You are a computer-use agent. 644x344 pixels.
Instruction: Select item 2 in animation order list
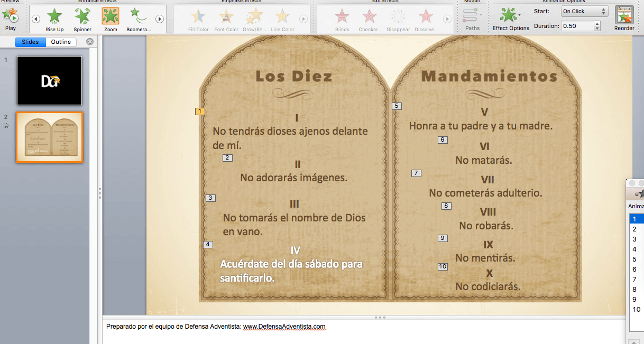(x=636, y=229)
